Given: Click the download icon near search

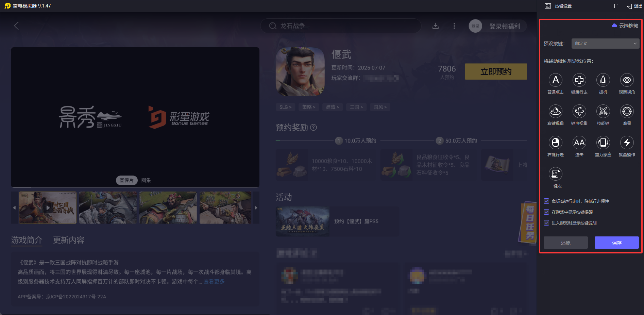Looking at the screenshot, I should coord(435,26).
